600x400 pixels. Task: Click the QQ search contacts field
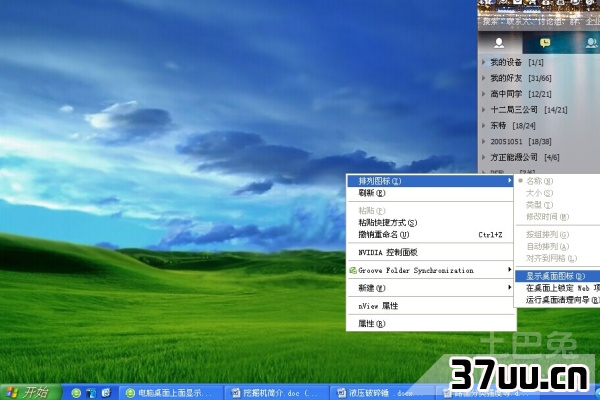pyautogui.click(x=539, y=21)
